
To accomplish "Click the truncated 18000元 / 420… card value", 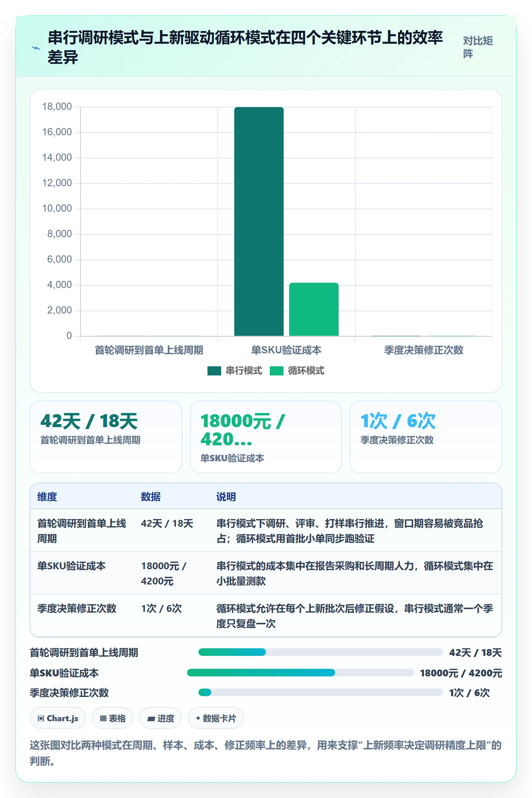I will (243, 430).
